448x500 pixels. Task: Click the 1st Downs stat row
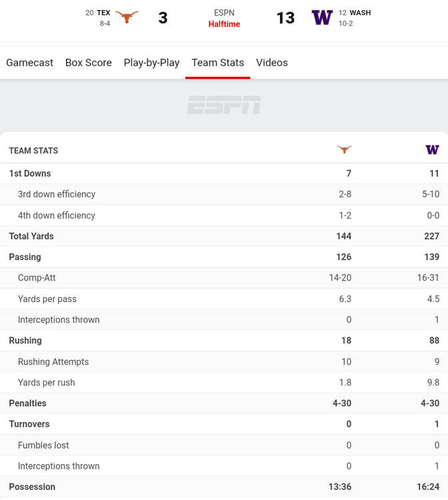coord(30,173)
